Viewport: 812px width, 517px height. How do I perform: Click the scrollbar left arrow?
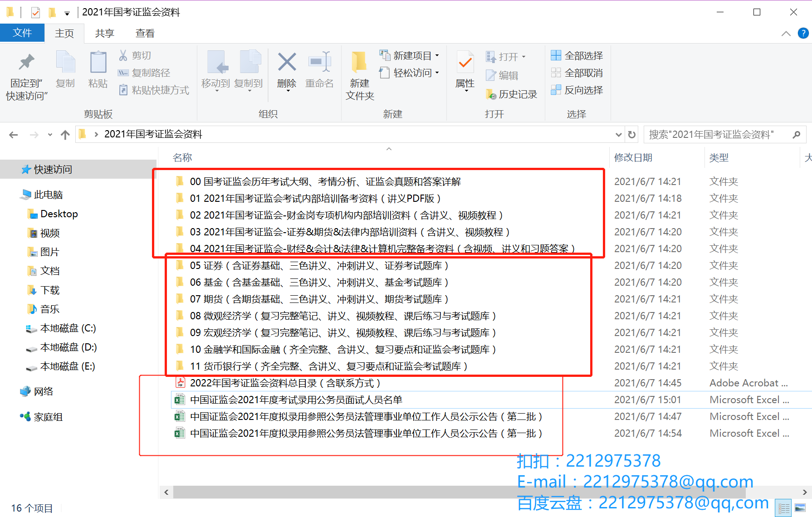coord(166,492)
